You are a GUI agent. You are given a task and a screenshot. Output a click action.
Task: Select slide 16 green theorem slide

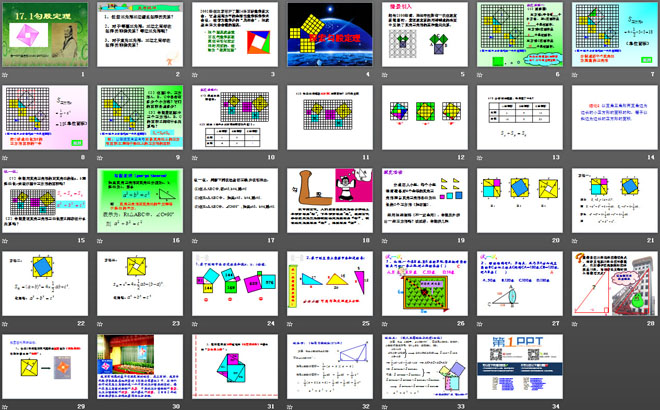pyautogui.click(x=140, y=201)
